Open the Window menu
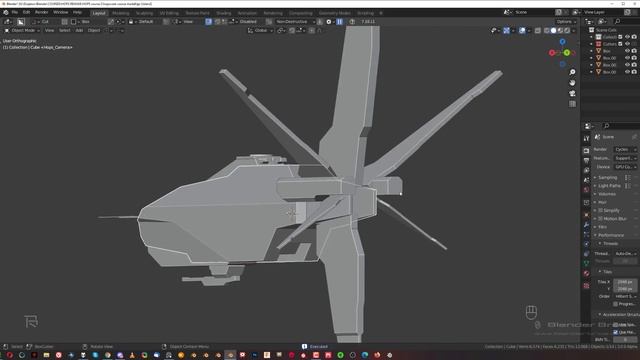640x360 pixels. [x=60, y=12]
